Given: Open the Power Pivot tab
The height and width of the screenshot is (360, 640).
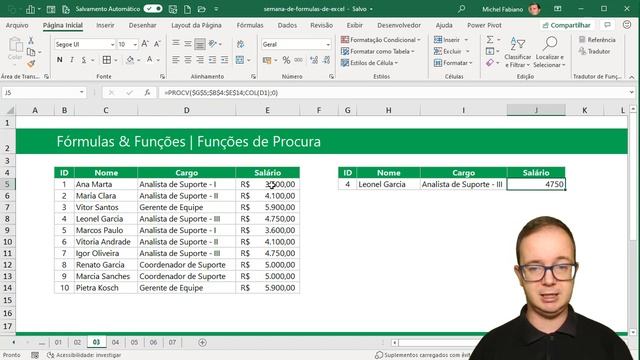Looking at the screenshot, I should [484, 25].
